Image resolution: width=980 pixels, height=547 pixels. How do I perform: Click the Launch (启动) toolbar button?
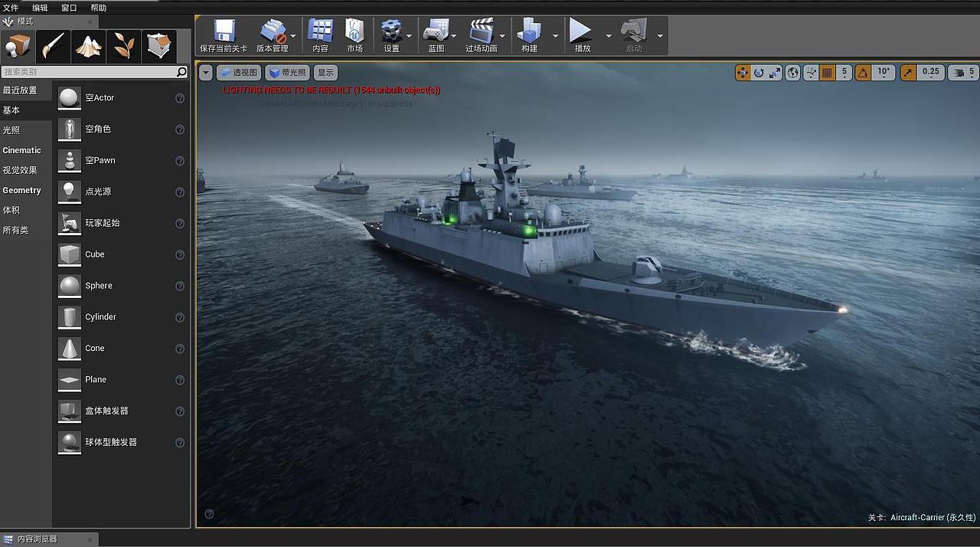(x=634, y=36)
